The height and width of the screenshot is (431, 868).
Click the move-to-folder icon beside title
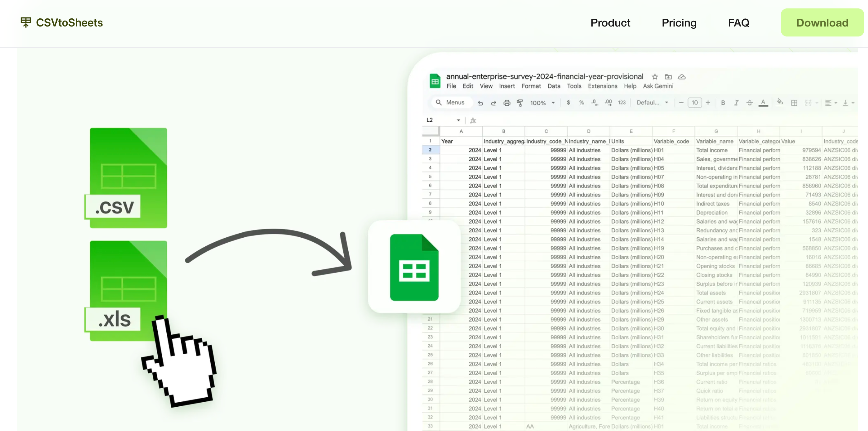(x=668, y=77)
